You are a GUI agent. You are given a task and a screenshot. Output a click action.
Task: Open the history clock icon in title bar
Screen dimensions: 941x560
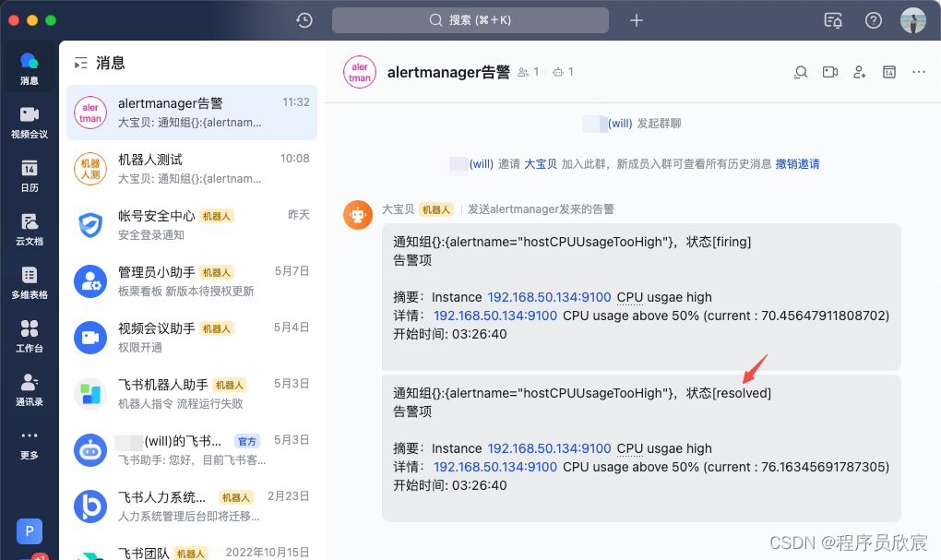304,19
